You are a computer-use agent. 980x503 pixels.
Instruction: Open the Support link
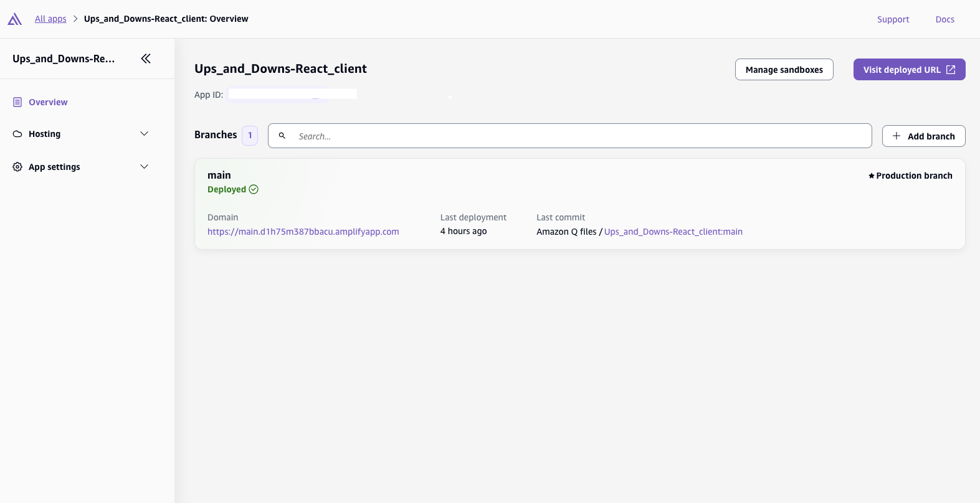893,19
